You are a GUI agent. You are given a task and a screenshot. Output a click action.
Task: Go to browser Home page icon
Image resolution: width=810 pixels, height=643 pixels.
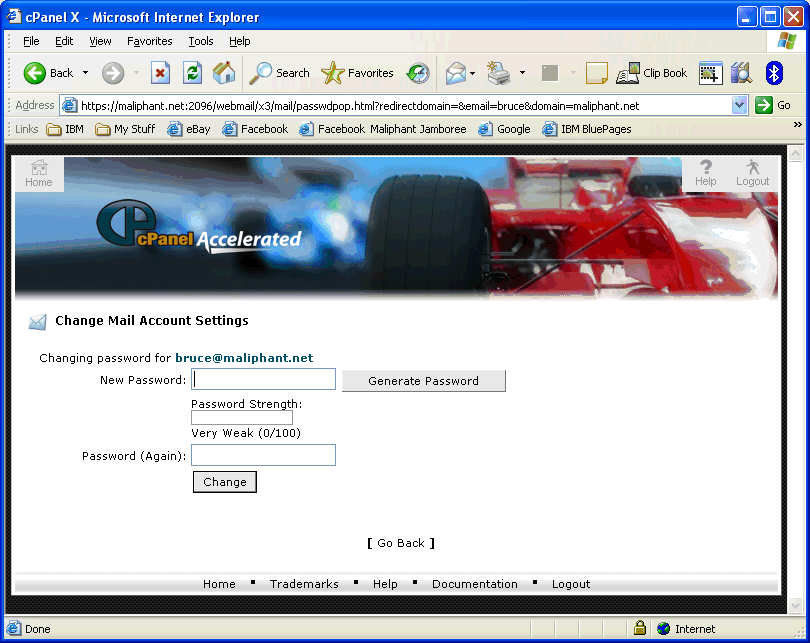pyautogui.click(x=224, y=73)
